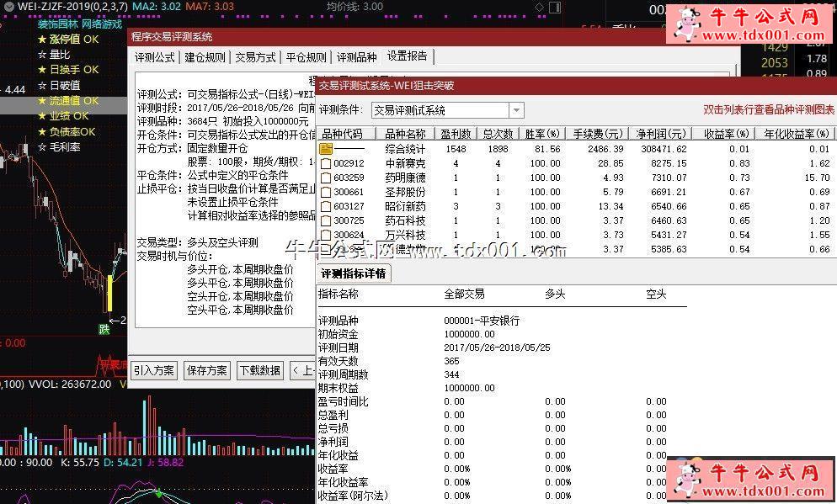Click the 牛牛公式网 cow logo at top right
This screenshot has width=837, height=504.
coord(689,25)
